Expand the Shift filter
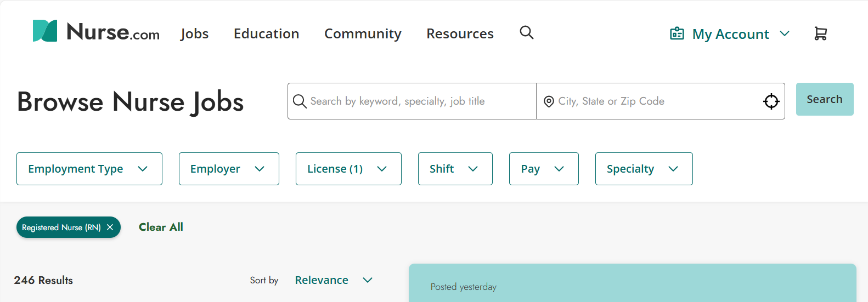868x302 pixels. pos(455,169)
